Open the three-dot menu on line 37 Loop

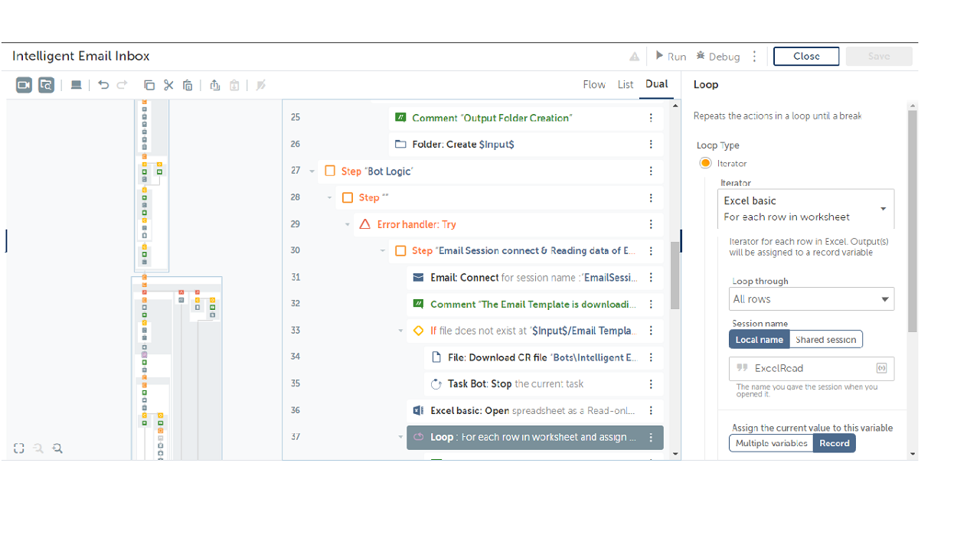(x=651, y=438)
